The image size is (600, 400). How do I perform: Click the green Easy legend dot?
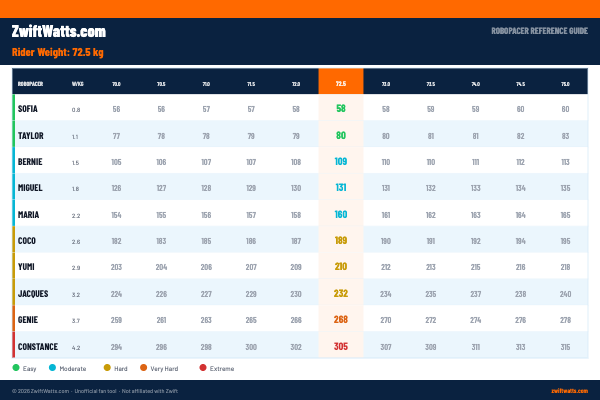coord(16,368)
